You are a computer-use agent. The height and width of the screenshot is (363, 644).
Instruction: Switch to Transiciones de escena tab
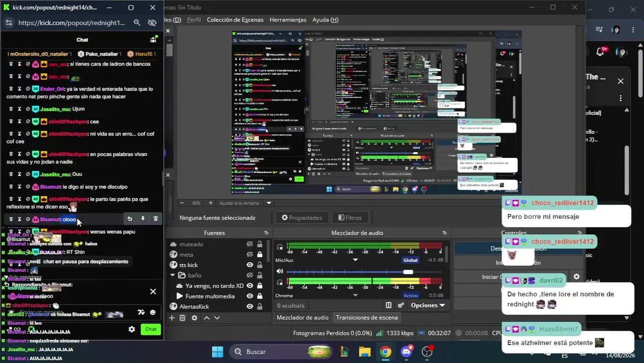pyautogui.click(x=367, y=318)
